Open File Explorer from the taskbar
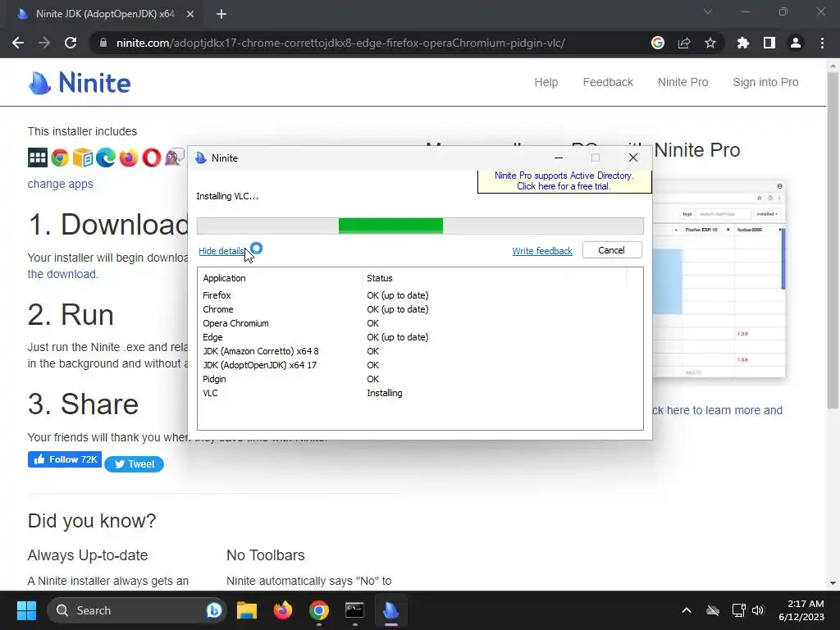840x630 pixels. (247, 610)
